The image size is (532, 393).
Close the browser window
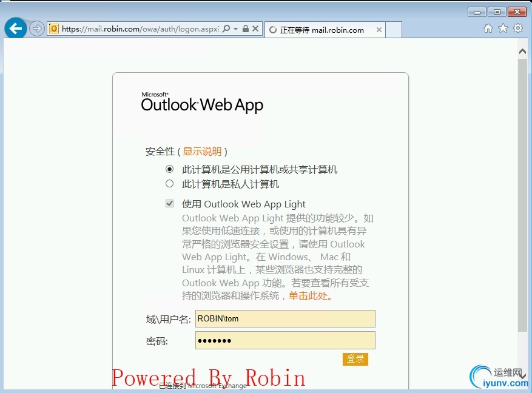(x=517, y=12)
